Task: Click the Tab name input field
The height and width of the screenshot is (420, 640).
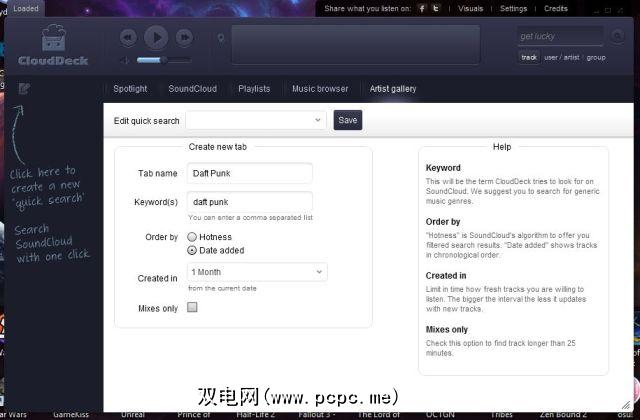Action: click(x=250, y=173)
